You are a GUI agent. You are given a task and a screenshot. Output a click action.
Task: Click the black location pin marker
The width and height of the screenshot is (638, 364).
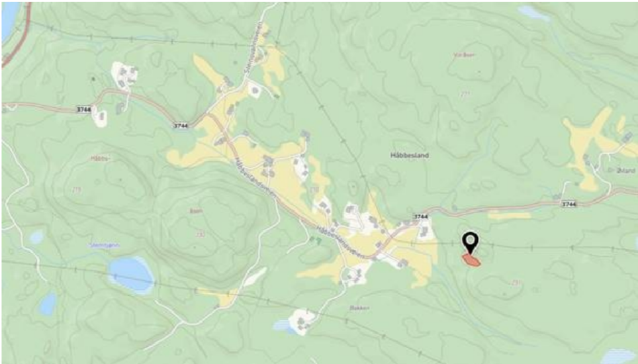[x=471, y=243]
